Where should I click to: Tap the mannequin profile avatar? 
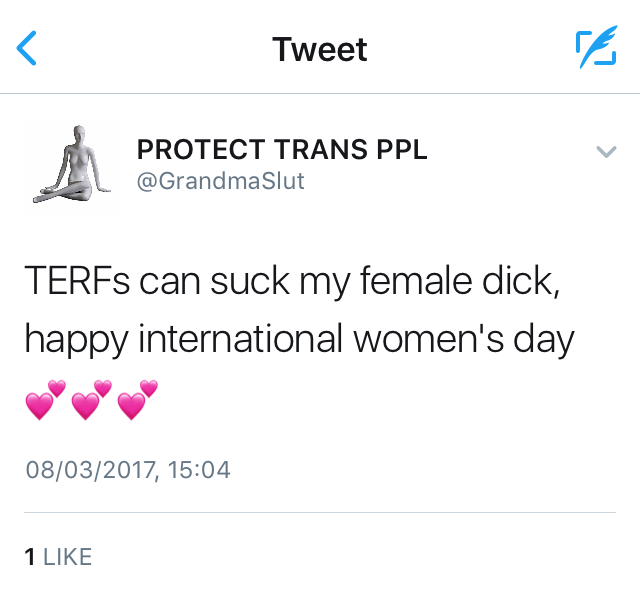coord(71,166)
